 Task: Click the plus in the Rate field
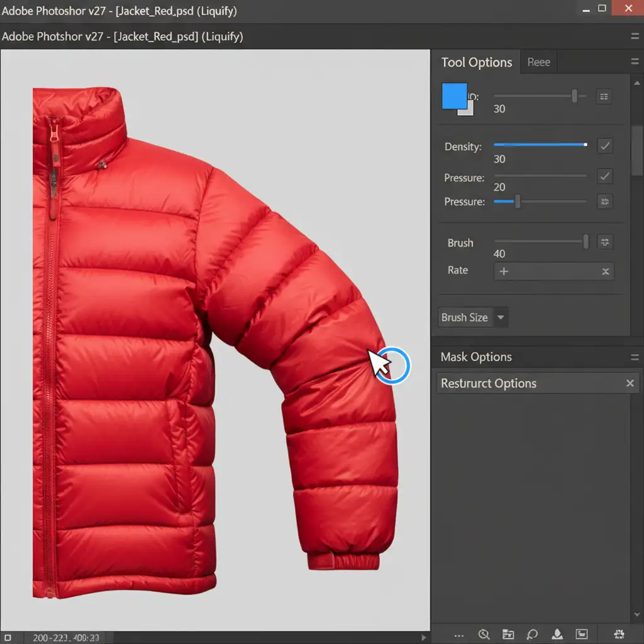tap(504, 271)
